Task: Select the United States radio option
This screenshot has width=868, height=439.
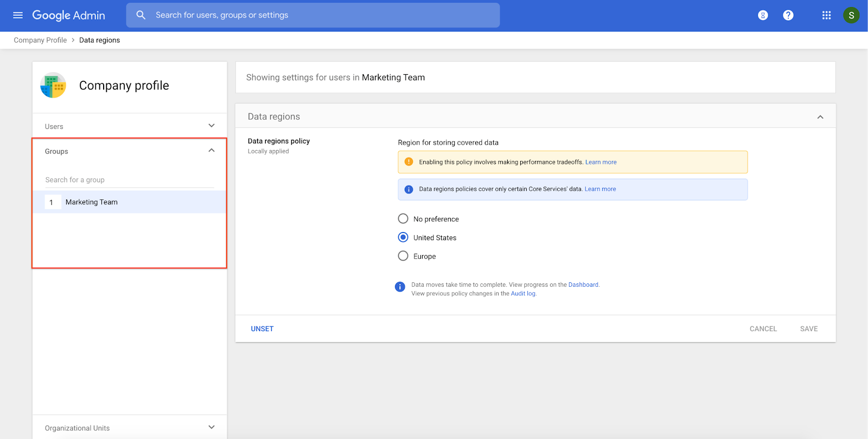Action: 403,237
